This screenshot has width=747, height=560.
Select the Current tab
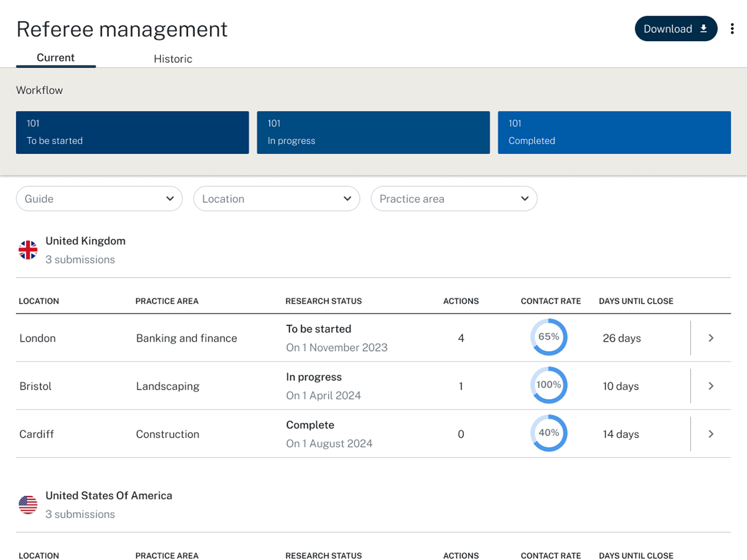point(55,58)
